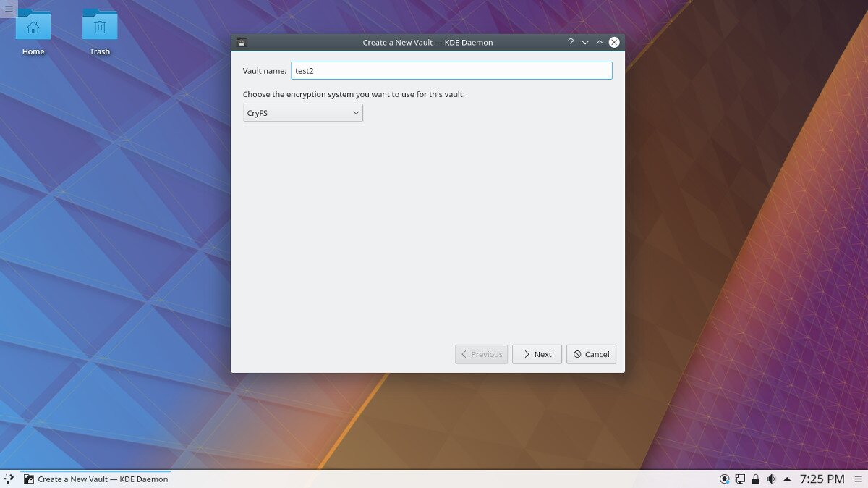Cancel the vault creation dialog
Screen dimensions: 868x488
(591, 354)
